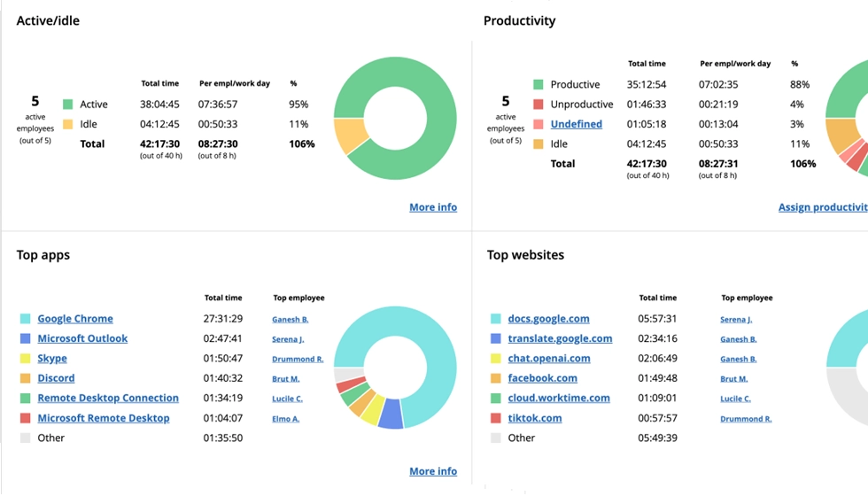Select employee Lucile C. beside Remote Desktop Connection
Viewport: 868px width, 496px height.
pos(287,399)
